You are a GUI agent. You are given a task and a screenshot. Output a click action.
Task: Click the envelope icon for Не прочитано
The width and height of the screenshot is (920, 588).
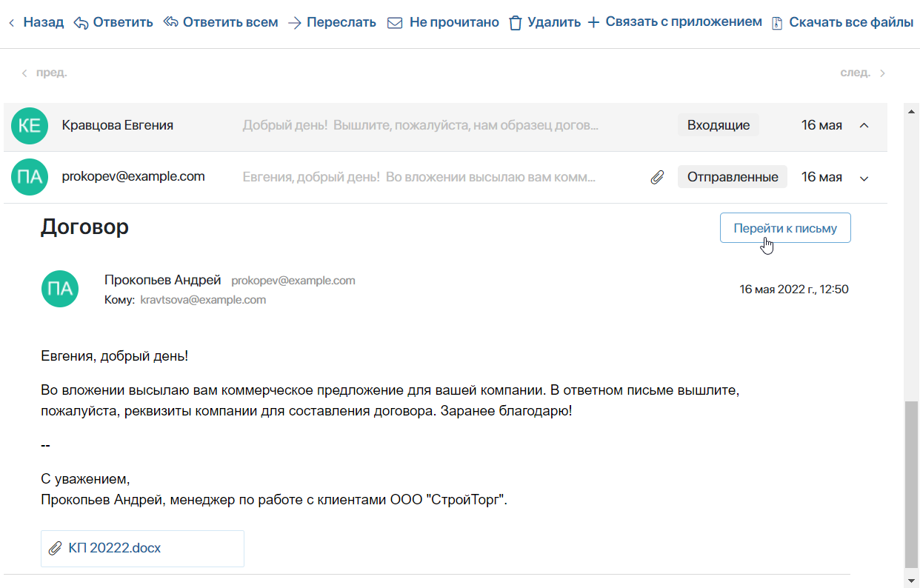[x=396, y=23]
